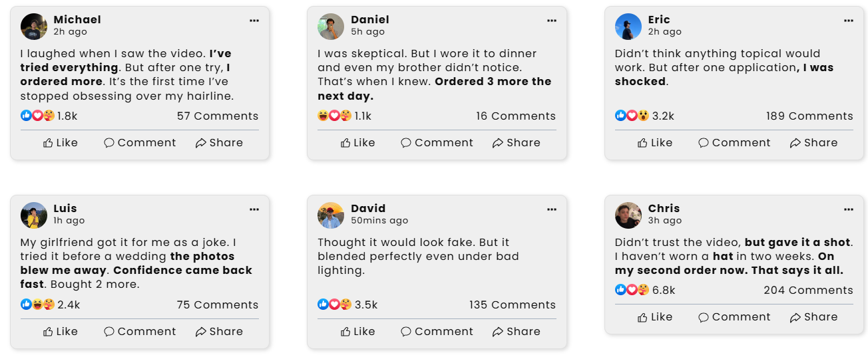Image resolution: width=868 pixels, height=361 pixels.
Task: Like Michael's post
Action: click(x=61, y=143)
